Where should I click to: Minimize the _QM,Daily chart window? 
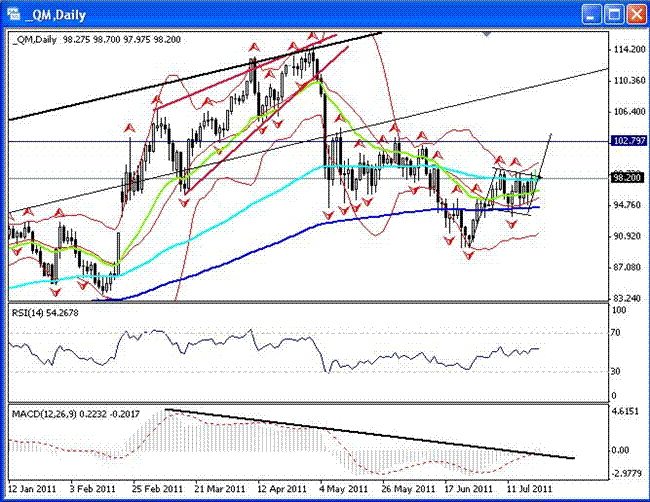tap(590, 13)
